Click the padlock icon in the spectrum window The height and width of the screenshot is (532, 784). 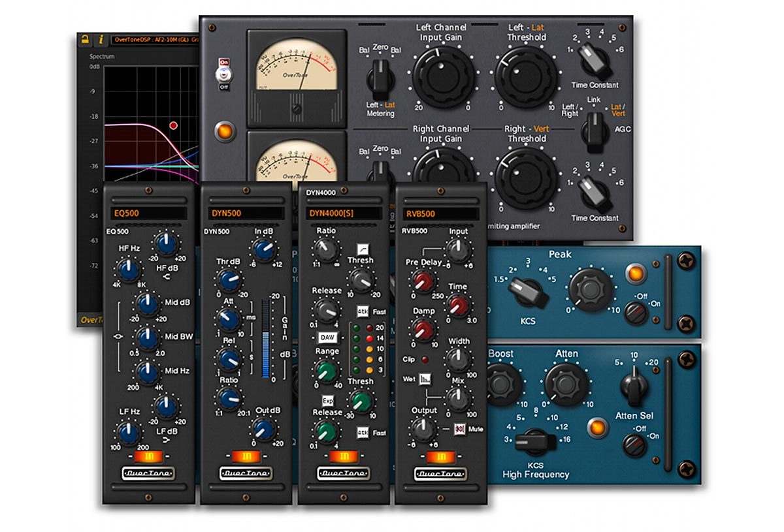coord(86,40)
